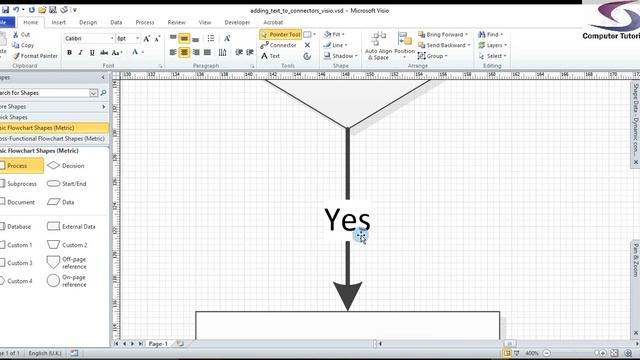Screen dimensions: 640x360
Task: Open the Position dropdown
Action: [404, 46]
